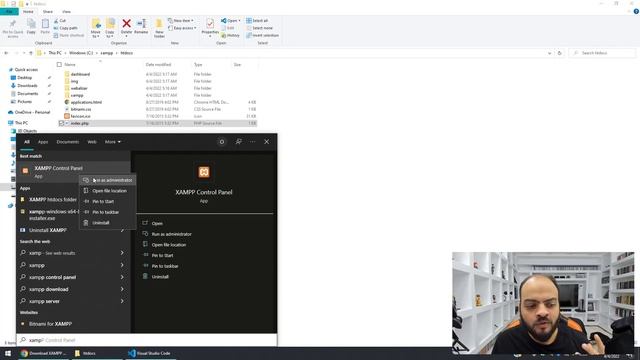Go up one folder level arrow
The image size is (640, 360).
tap(31, 53)
